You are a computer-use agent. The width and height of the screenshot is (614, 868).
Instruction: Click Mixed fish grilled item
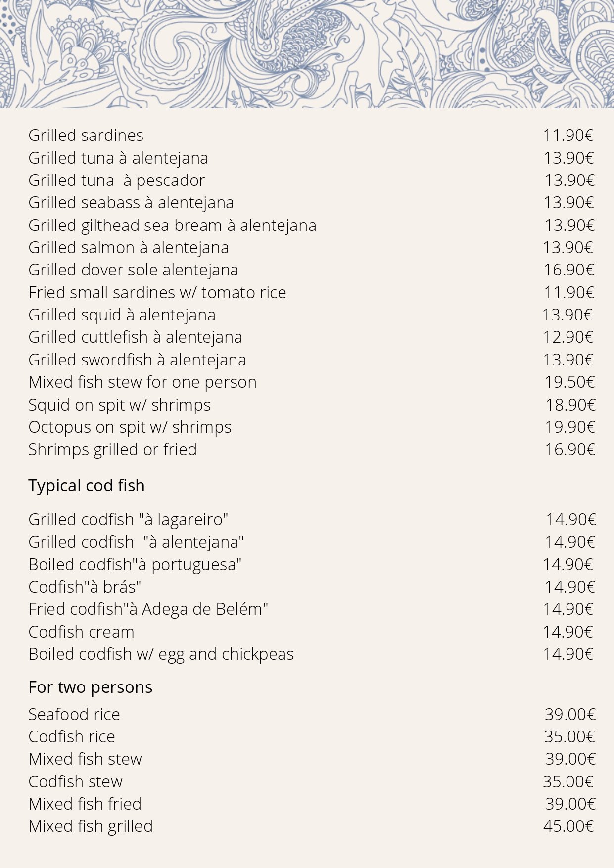(91, 826)
